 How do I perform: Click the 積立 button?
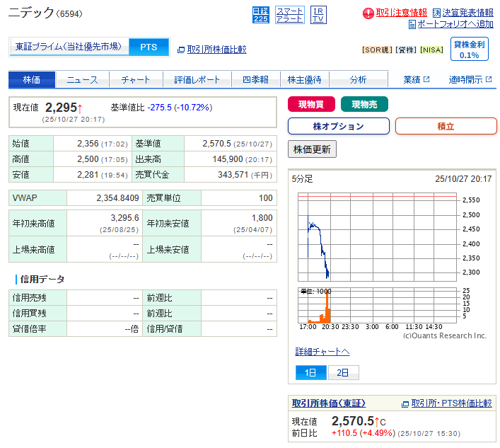point(446,126)
